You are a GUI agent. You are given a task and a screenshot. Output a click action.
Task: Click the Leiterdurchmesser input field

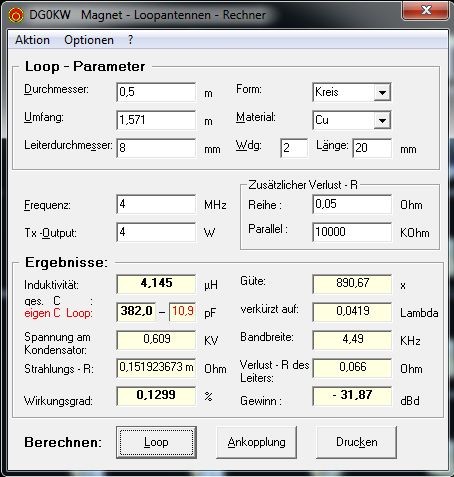156,148
